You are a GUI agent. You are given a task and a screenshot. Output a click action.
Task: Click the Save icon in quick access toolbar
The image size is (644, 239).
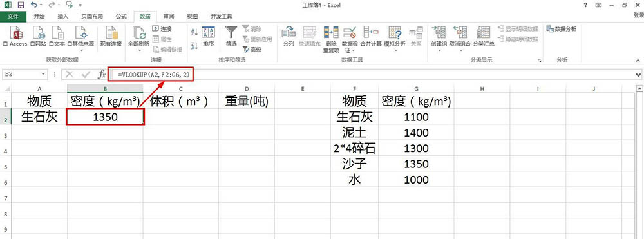21,5
